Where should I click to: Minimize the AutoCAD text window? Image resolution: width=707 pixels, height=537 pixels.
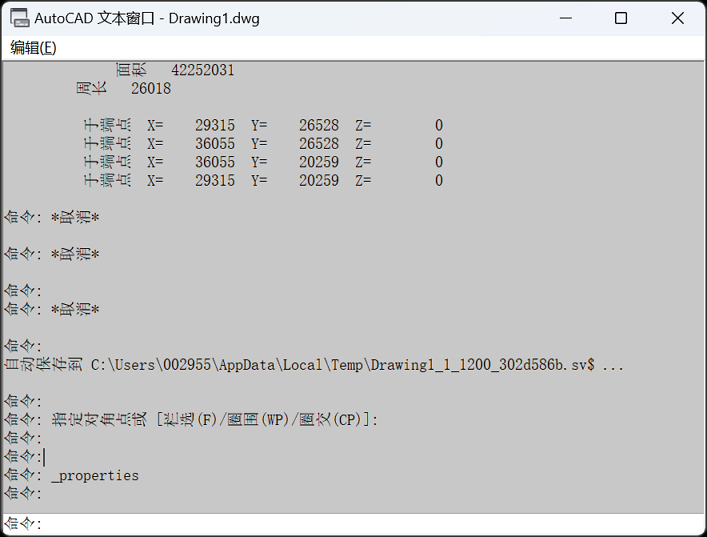[565, 18]
